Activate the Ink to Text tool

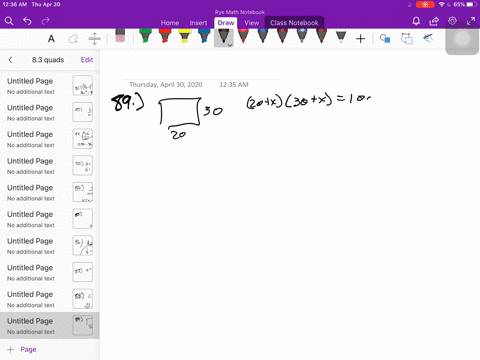coord(407,39)
